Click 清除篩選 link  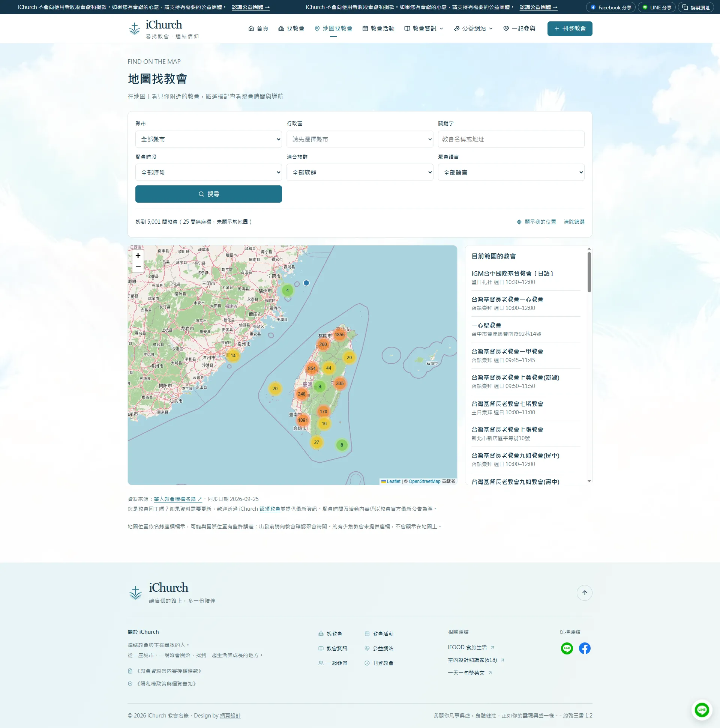tap(574, 222)
